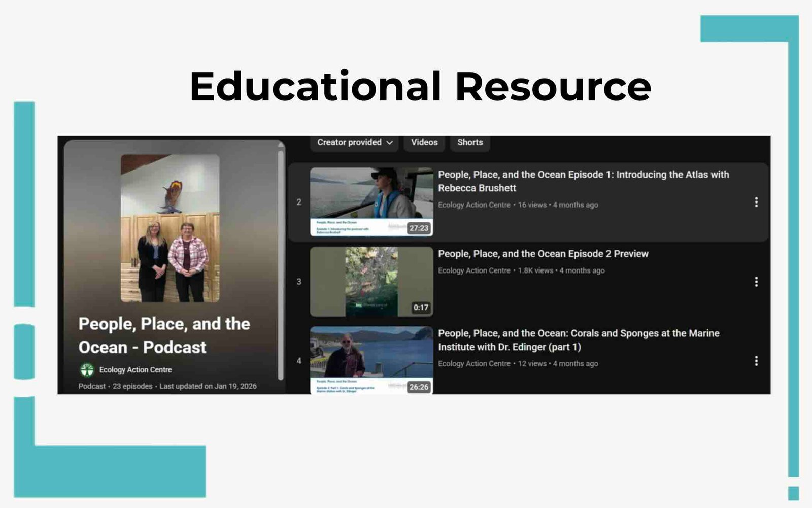Click '23 episodes' in the podcast details line
The image size is (812, 508).
[132, 386]
